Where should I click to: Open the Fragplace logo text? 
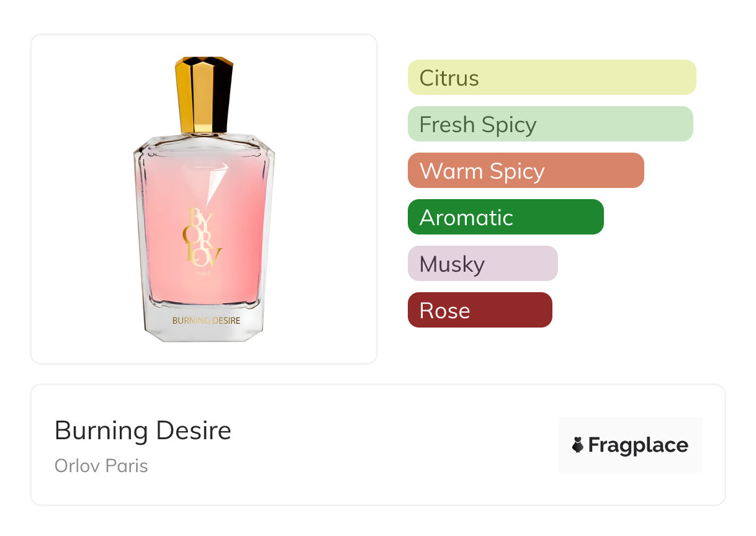pyautogui.click(x=638, y=445)
